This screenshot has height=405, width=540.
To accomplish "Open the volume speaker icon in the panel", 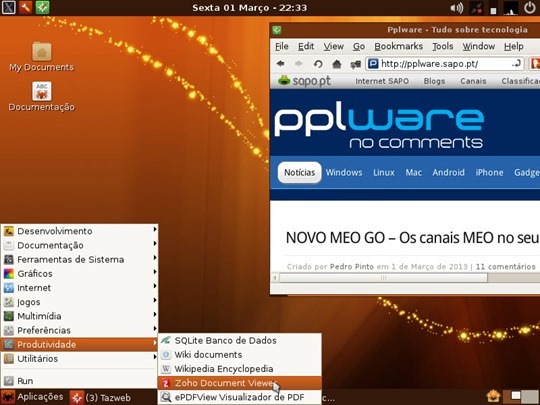I will (457, 8).
